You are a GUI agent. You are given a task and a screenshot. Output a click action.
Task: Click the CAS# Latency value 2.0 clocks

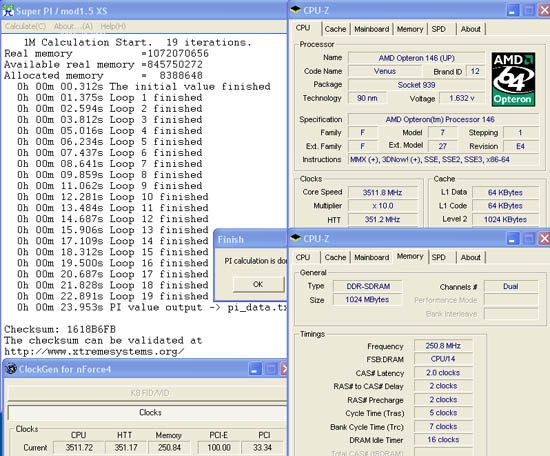pyautogui.click(x=443, y=373)
